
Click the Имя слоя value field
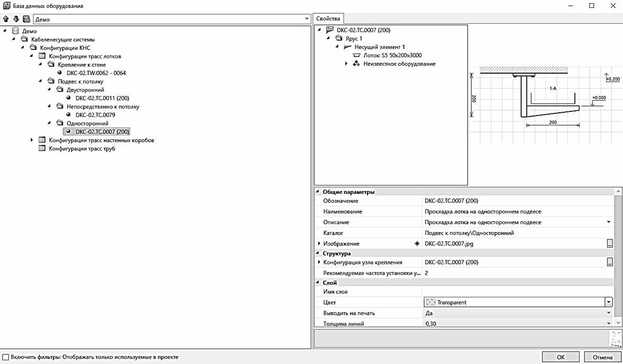click(x=517, y=292)
